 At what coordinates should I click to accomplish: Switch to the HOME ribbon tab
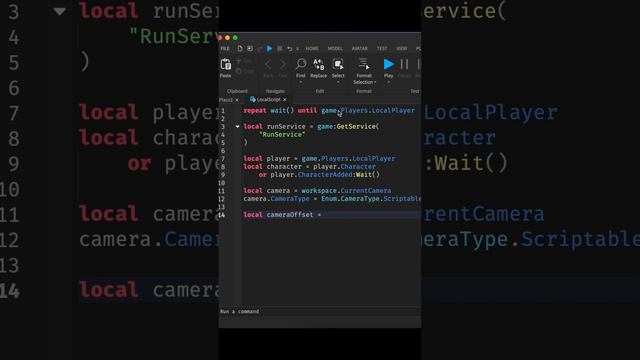tap(312, 49)
